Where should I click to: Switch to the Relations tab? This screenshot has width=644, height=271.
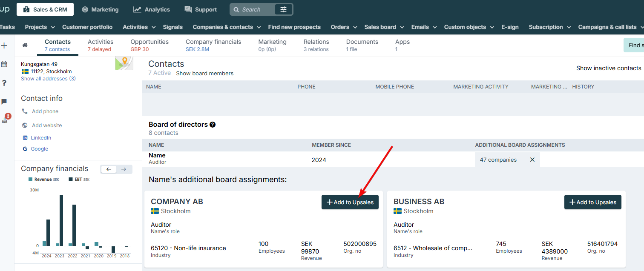[x=316, y=45]
